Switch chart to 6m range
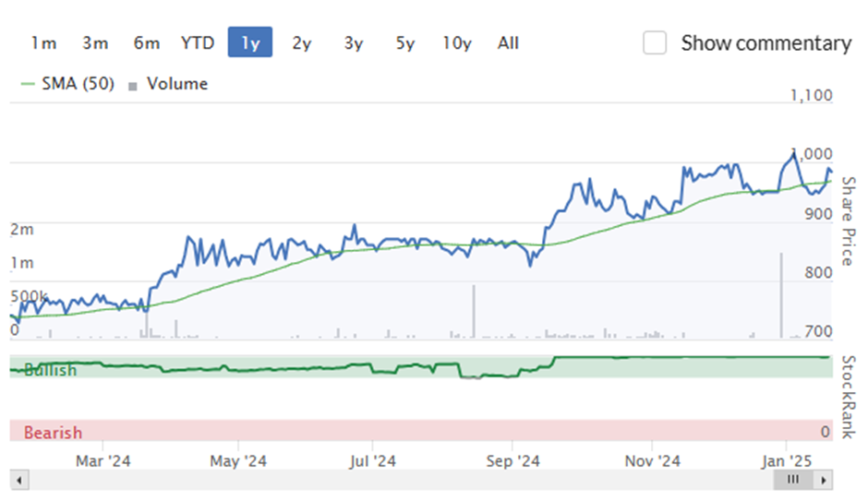 click(x=147, y=42)
